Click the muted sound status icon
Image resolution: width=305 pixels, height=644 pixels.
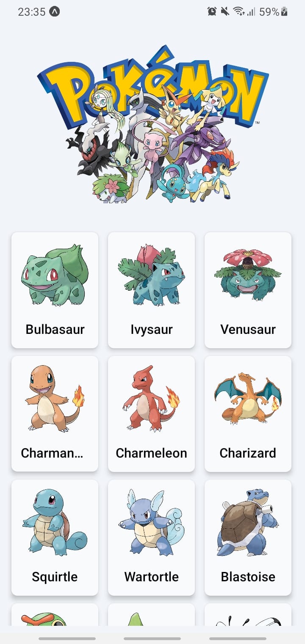pyautogui.click(x=225, y=12)
